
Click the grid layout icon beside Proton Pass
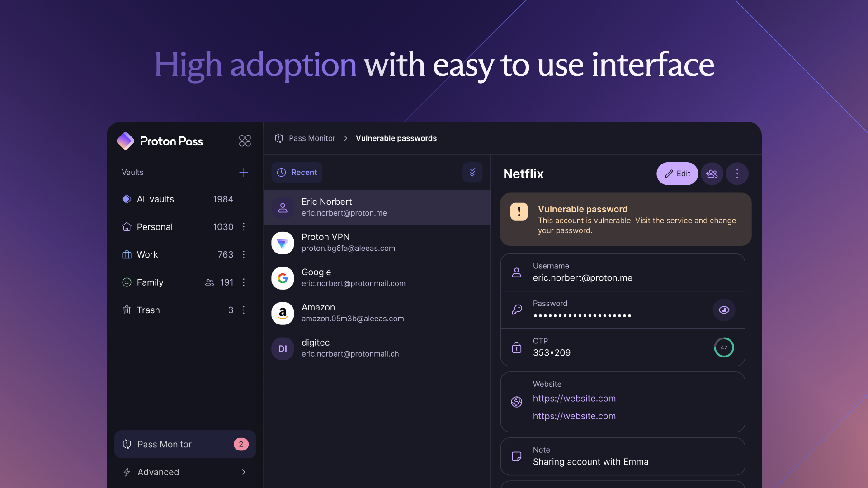click(245, 141)
